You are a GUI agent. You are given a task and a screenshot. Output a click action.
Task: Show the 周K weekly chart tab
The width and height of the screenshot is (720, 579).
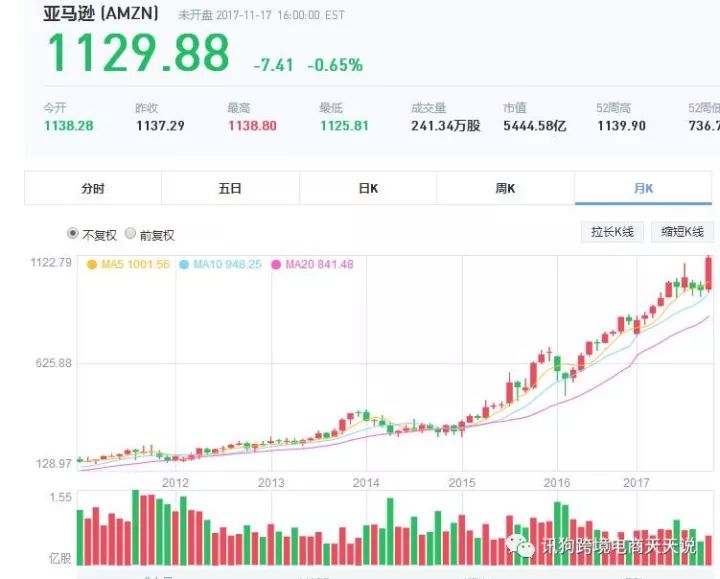[x=505, y=188]
